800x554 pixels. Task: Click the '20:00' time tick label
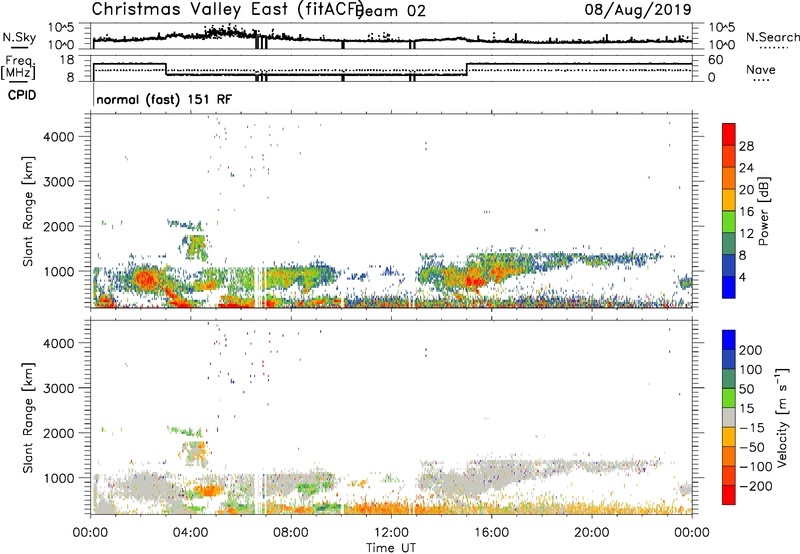click(592, 533)
